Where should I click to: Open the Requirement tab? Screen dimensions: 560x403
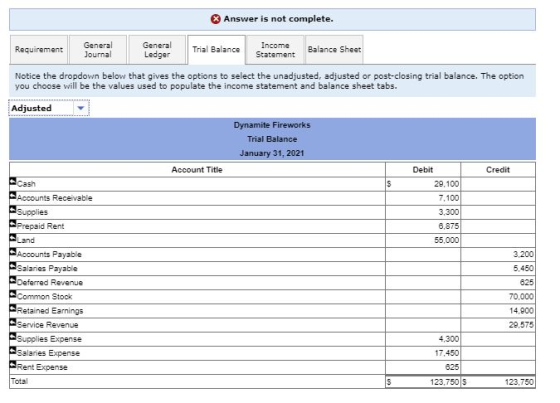39,50
